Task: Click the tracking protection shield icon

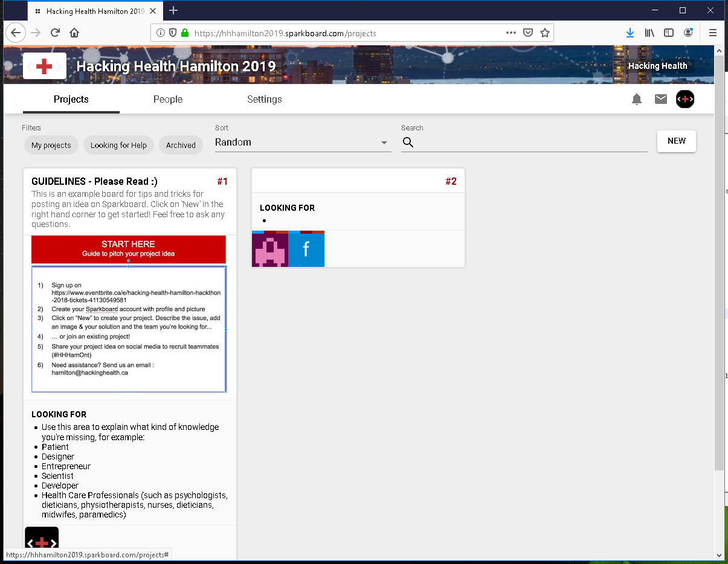Action: 173,33
